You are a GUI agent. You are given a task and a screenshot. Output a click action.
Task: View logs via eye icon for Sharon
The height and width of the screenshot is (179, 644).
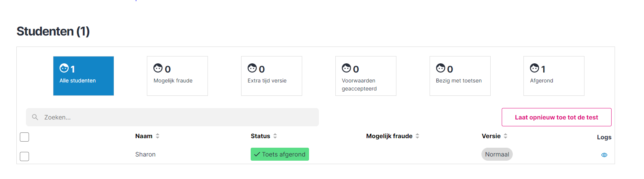(604, 155)
